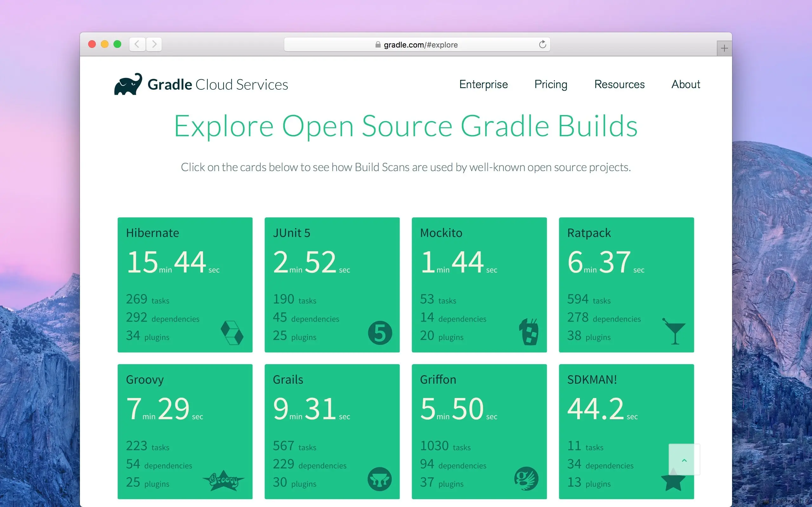Open the Enterprise menu item
812x507 pixels.
[483, 85]
